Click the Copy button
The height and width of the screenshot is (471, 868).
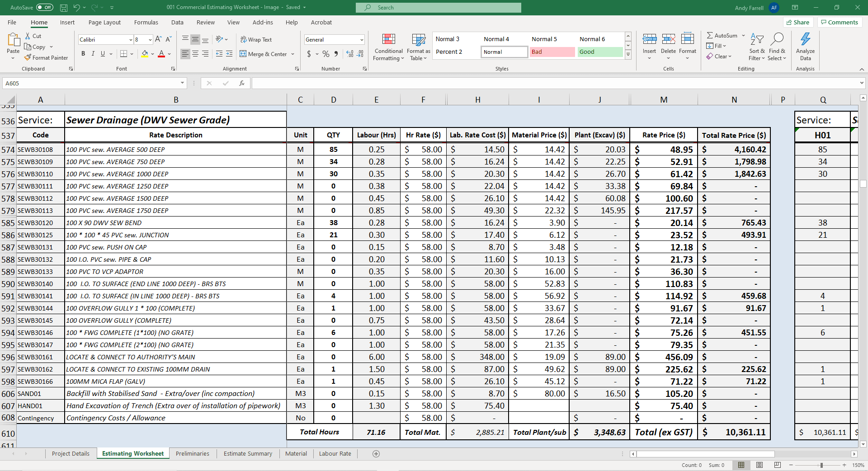(35, 47)
